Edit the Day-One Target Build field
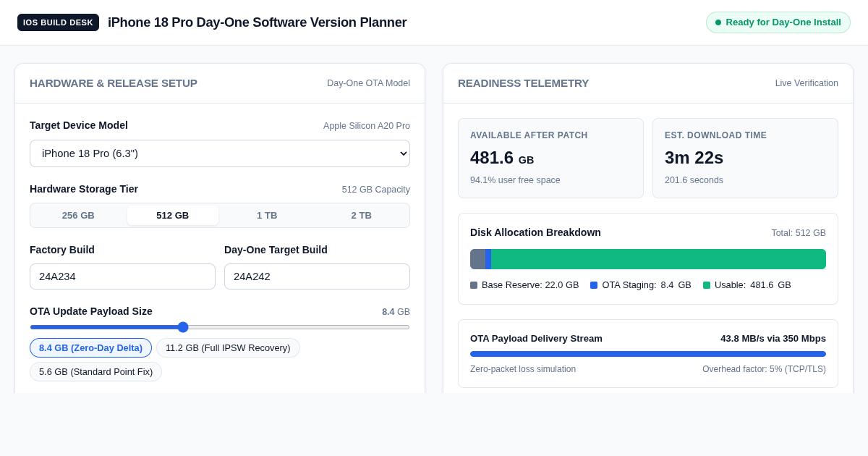Image resolution: width=868 pixels, height=456 pixels. tap(317, 276)
